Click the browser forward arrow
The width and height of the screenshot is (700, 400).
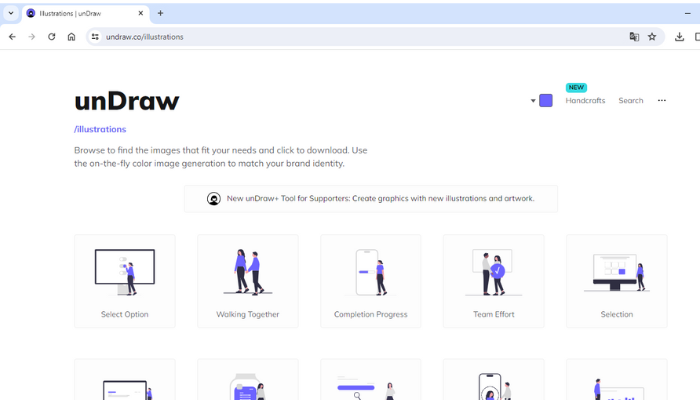pyautogui.click(x=32, y=37)
